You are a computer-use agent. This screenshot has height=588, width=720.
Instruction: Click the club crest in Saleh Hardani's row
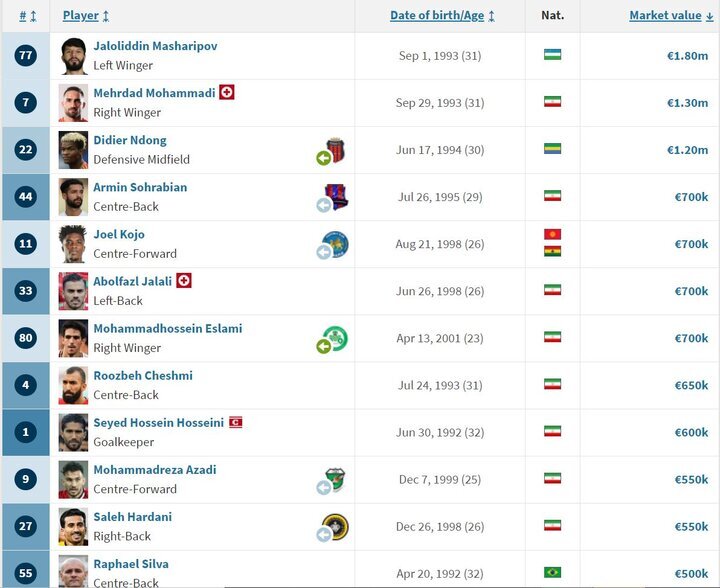pyautogui.click(x=336, y=527)
